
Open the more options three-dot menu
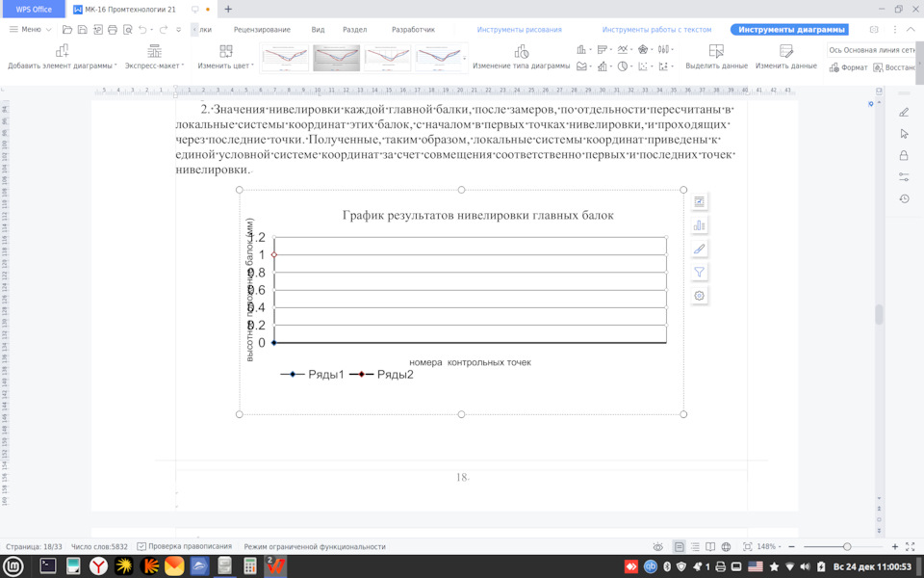coord(894,30)
